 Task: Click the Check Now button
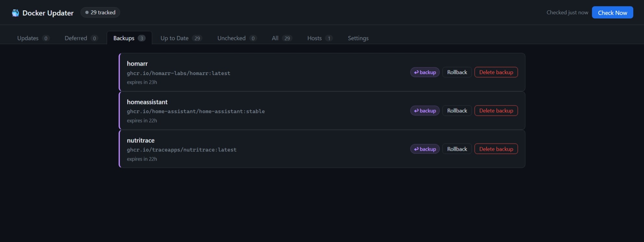(x=612, y=13)
